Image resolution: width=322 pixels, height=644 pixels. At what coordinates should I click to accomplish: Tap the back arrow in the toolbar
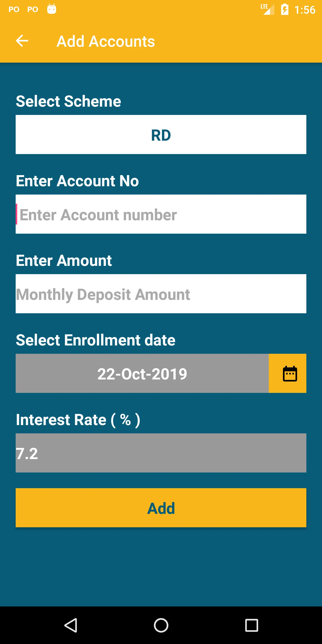[x=22, y=41]
